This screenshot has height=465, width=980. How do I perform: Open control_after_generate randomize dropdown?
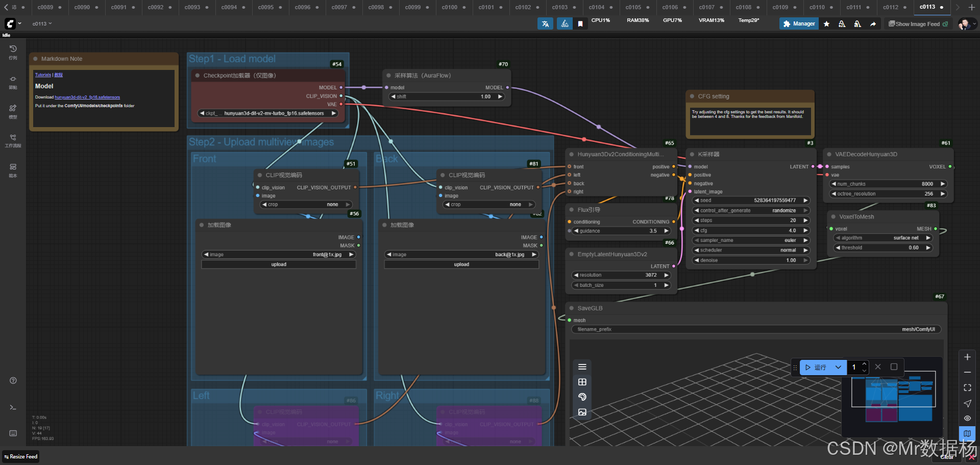751,210
